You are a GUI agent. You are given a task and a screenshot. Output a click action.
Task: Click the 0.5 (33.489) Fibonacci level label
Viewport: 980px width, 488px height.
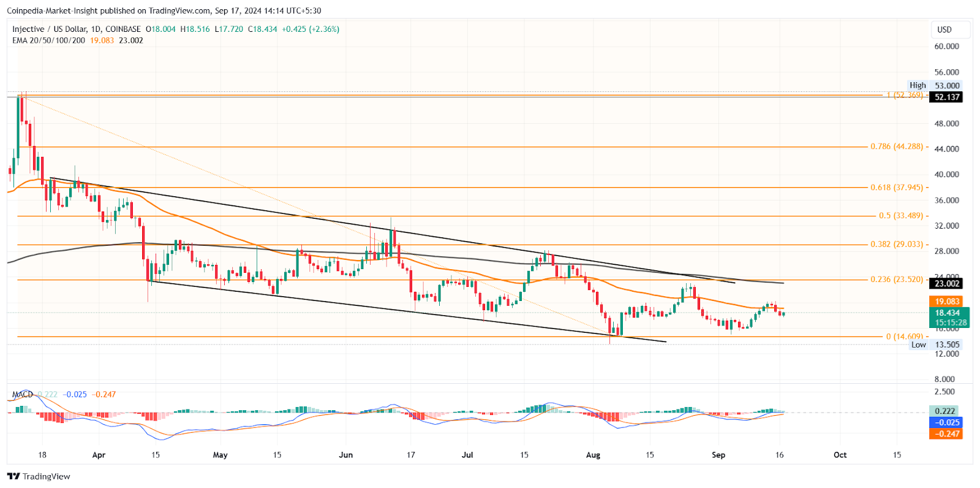pos(900,216)
